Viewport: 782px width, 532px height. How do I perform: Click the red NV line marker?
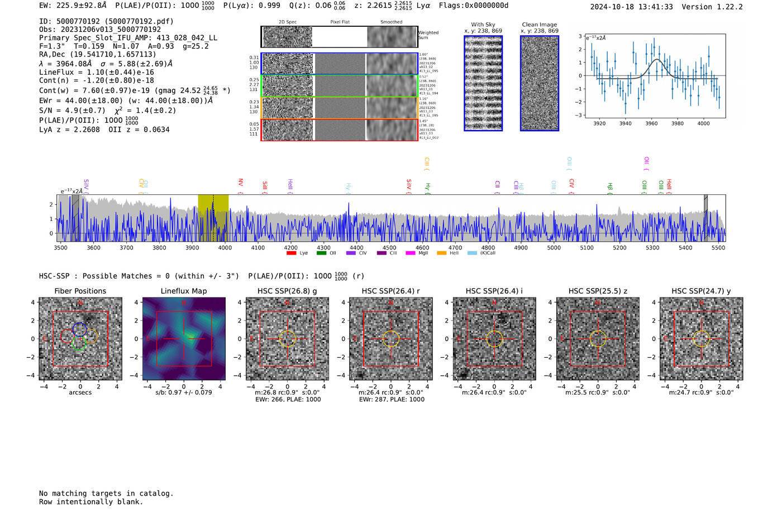pos(240,186)
